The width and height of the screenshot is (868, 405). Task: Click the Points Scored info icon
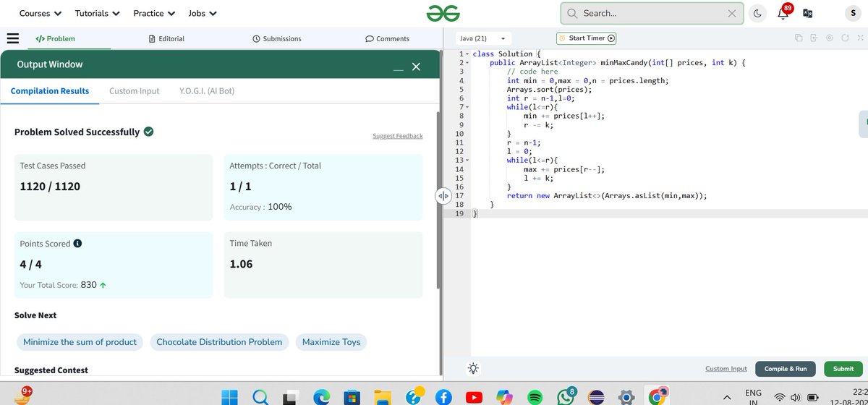(77, 244)
